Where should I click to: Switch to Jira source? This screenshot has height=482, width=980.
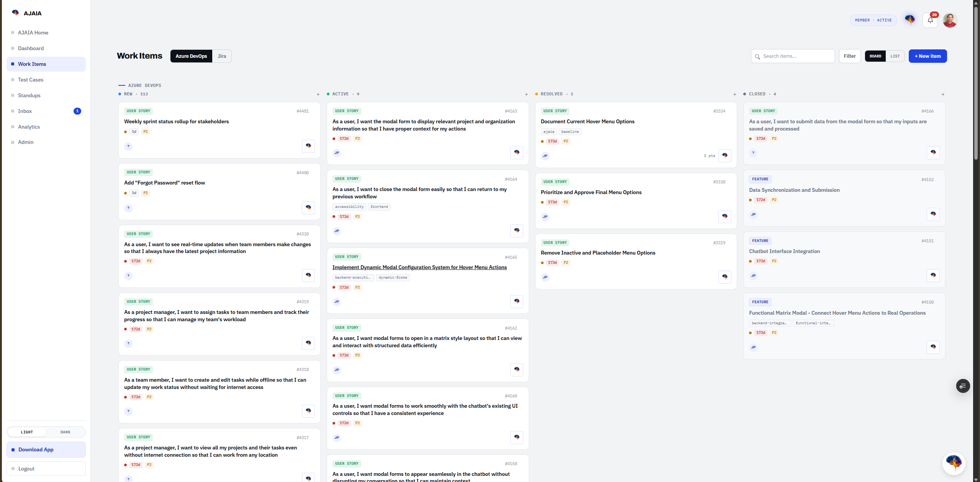pyautogui.click(x=222, y=56)
